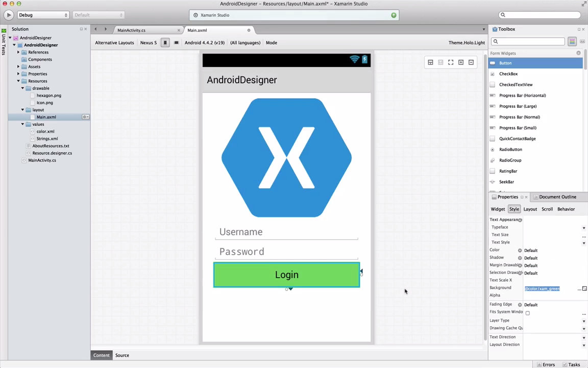Open the document tabs list dropdown

[483, 30]
